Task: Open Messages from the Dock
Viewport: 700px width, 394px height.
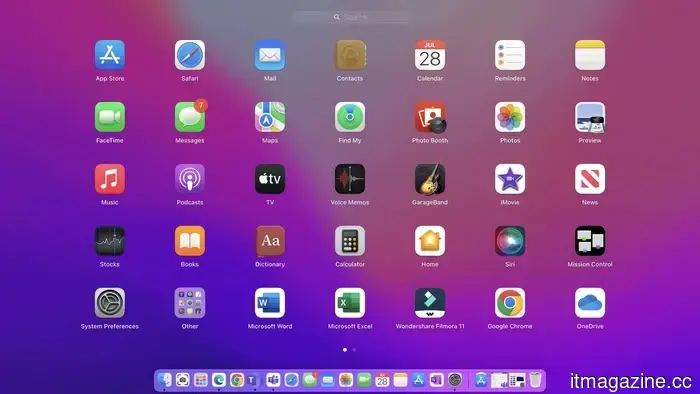Action: coord(310,380)
